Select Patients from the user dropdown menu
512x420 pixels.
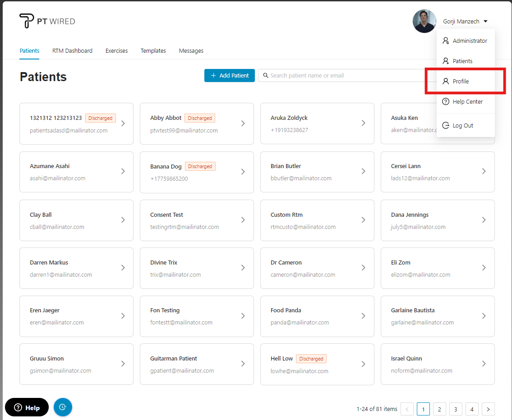(x=462, y=61)
